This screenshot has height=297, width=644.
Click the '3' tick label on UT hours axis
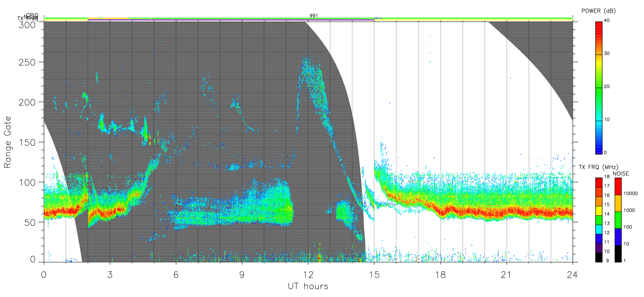(x=110, y=274)
